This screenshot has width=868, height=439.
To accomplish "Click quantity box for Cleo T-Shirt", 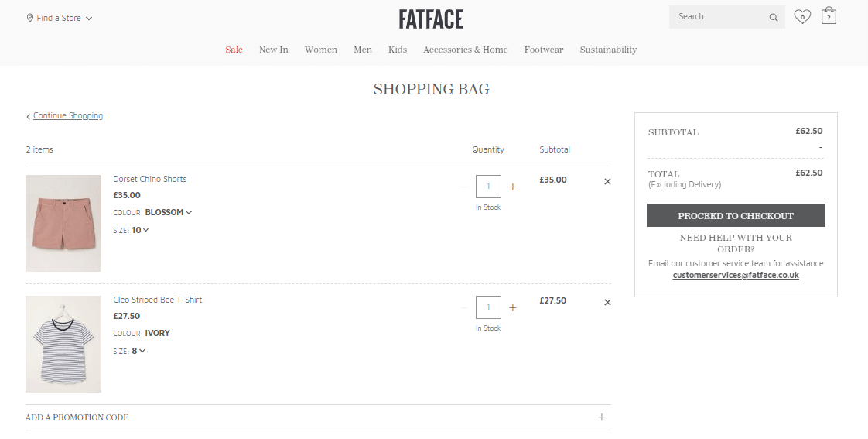I will click(x=488, y=307).
